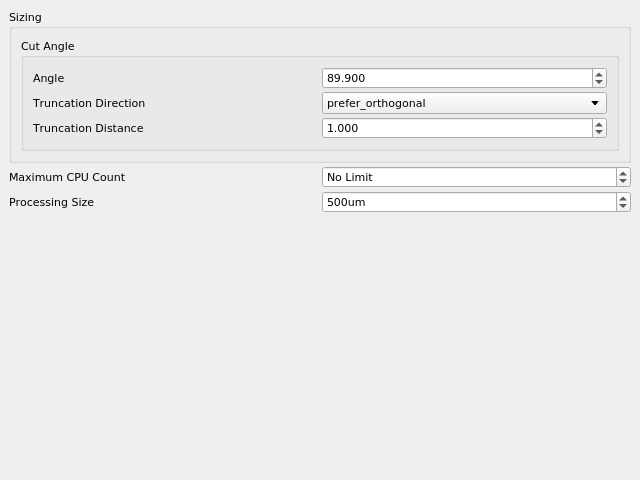The width and height of the screenshot is (640, 480).
Task: Click the No Limit CPU count field
Action: 469,177
